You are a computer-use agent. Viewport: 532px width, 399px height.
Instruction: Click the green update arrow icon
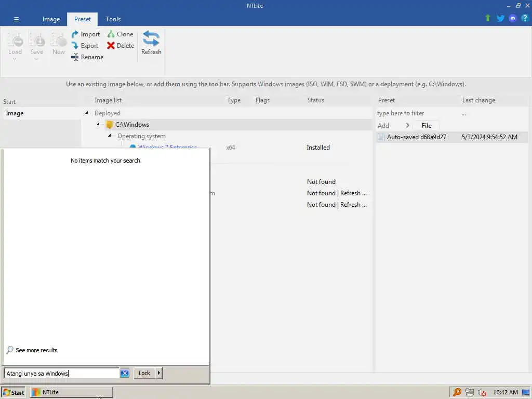click(x=487, y=18)
